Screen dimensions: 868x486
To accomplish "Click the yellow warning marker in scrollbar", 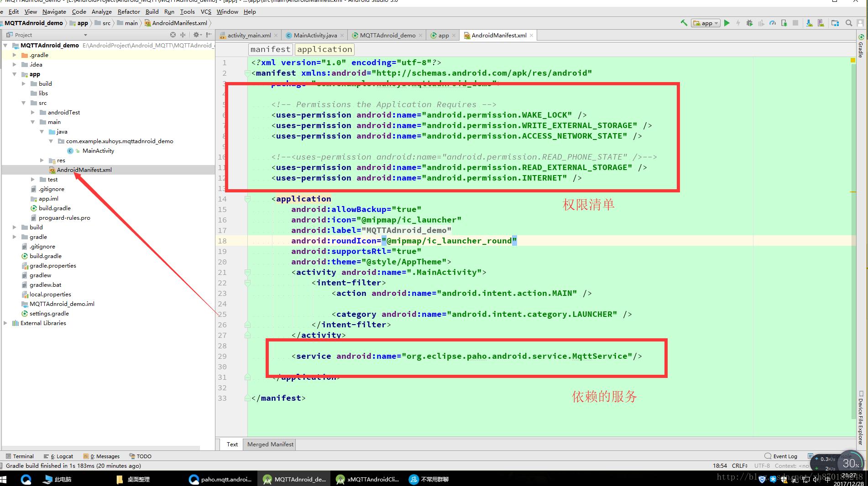I will [x=852, y=60].
